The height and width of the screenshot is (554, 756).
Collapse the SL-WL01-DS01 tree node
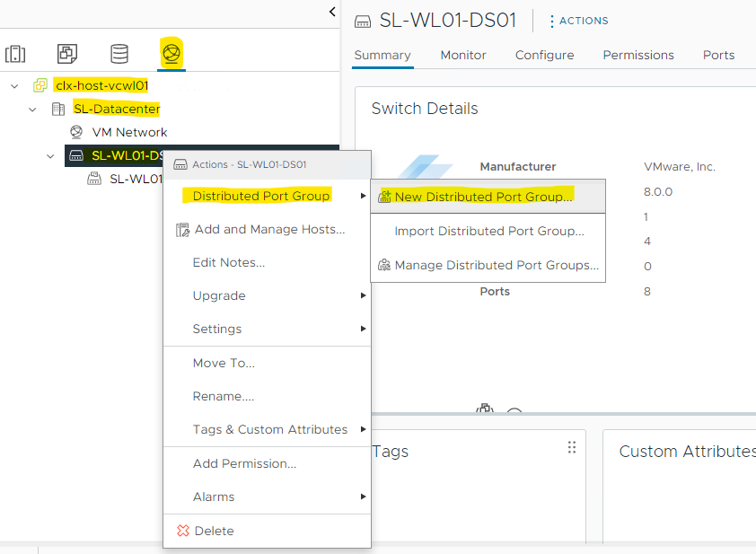coord(50,157)
